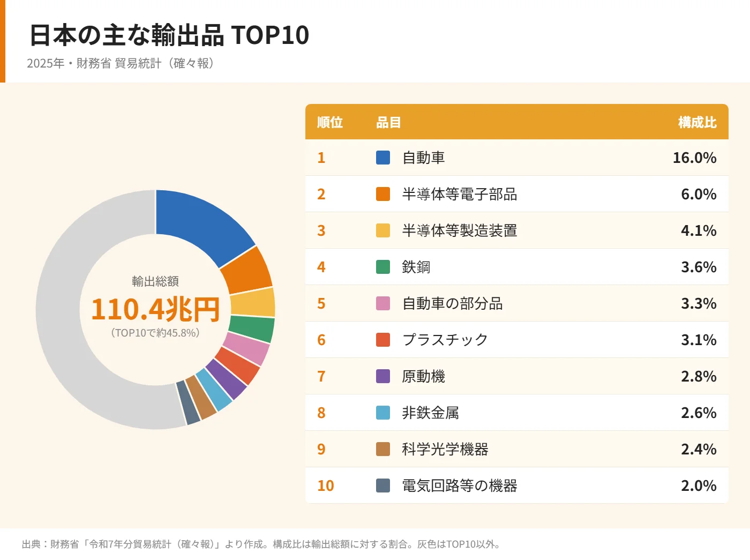Select the 自動車の部分品 item label
750x560 pixels.
pyautogui.click(x=453, y=303)
